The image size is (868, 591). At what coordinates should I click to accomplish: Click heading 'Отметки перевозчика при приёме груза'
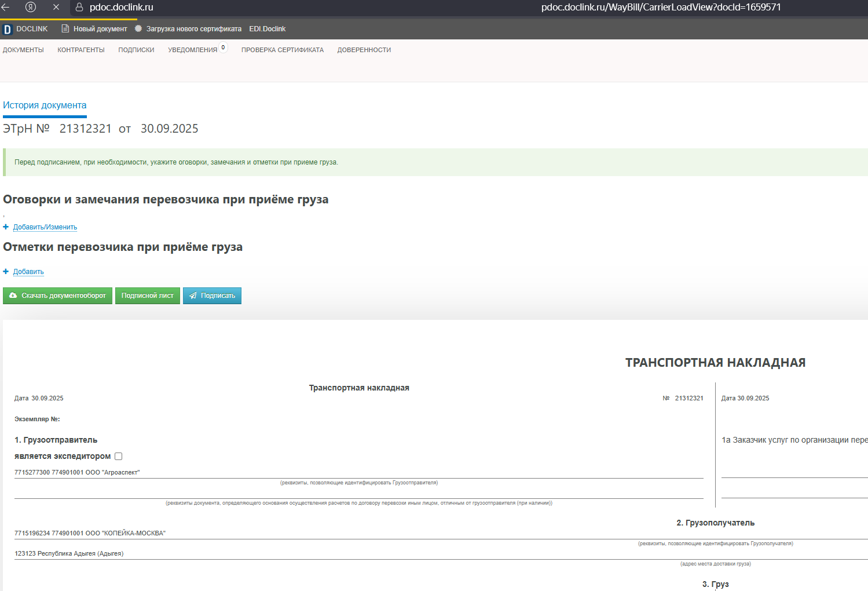(123, 247)
